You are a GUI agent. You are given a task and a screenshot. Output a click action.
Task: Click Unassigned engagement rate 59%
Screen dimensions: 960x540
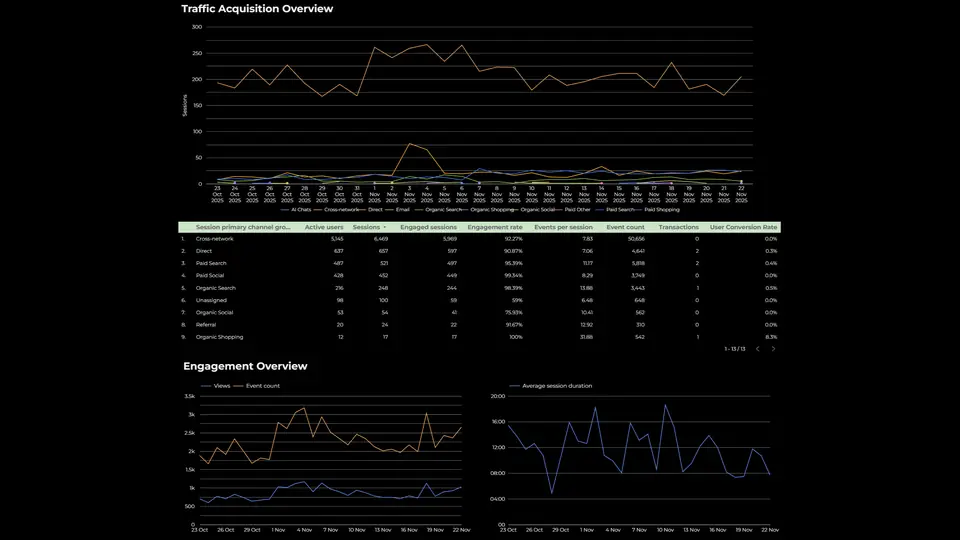click(x=517, y=300)
